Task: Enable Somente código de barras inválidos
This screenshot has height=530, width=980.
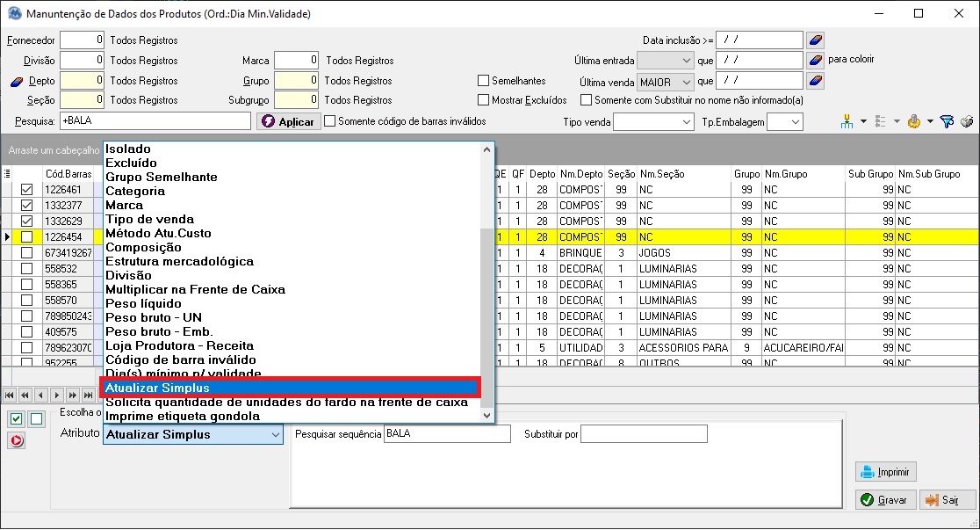Action: click(x=330, y=121)
